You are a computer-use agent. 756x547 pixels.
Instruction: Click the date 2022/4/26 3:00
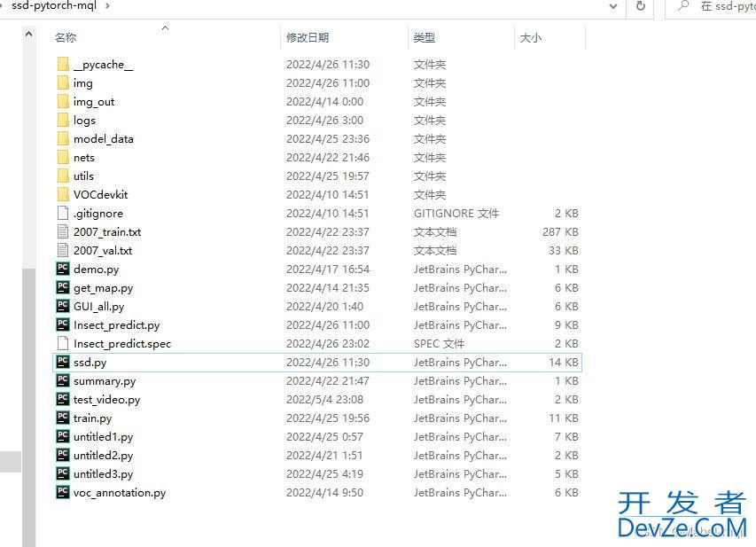click(x=325, y=120)
